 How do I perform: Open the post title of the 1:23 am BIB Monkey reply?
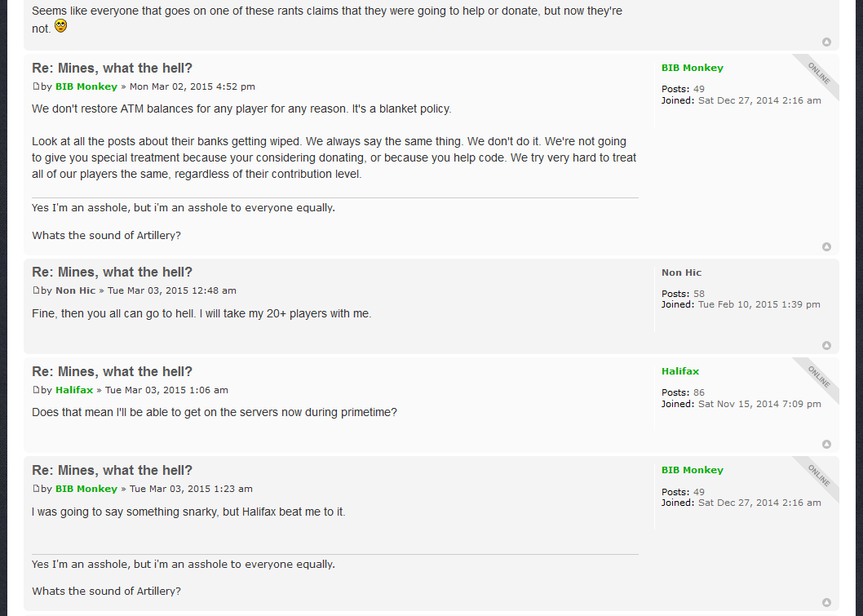[113, 470]
